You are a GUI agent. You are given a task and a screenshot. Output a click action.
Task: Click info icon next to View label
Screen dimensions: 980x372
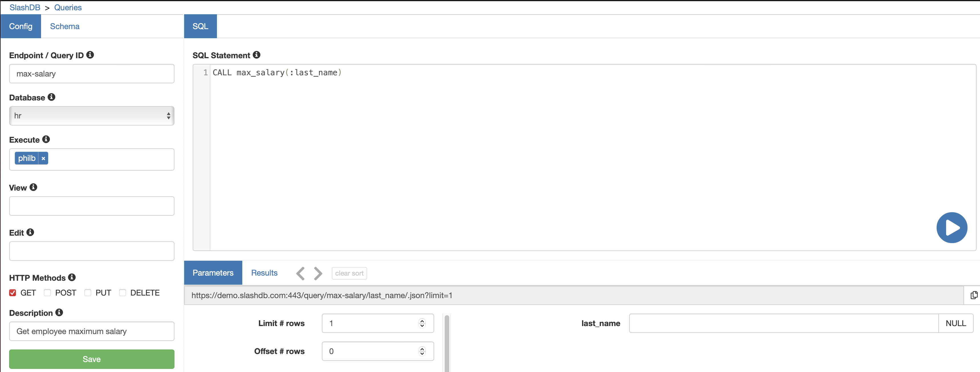click(33, 187)
